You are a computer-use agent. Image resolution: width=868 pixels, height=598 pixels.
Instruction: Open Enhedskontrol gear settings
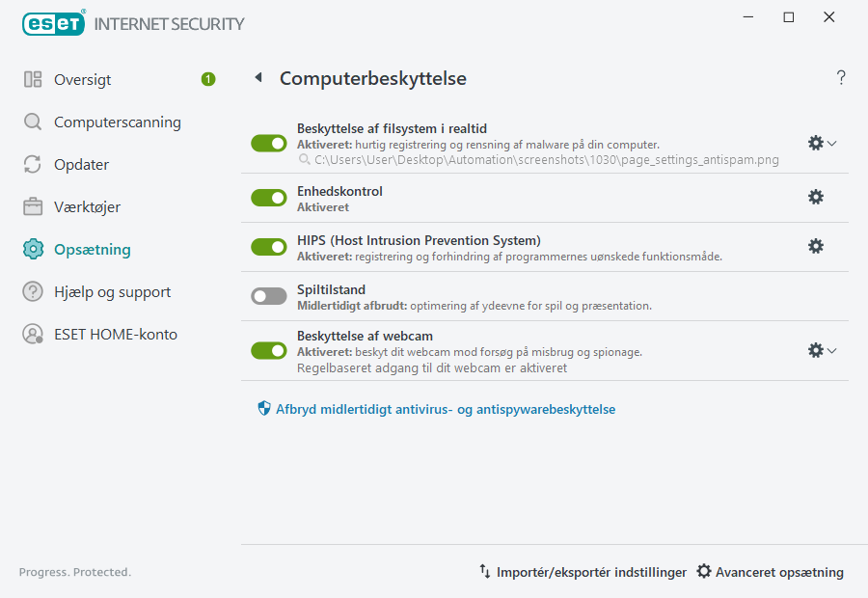click(x=816, y=196)
